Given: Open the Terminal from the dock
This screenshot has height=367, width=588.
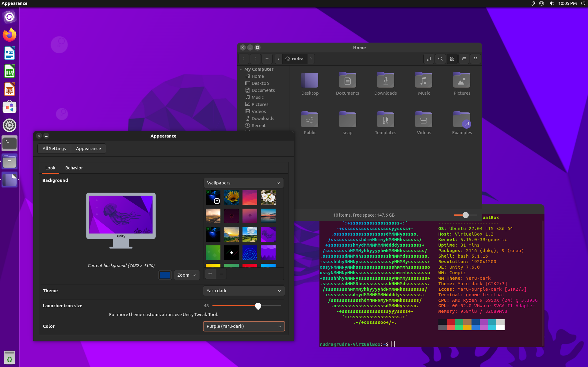Looking at the screenshot, I should click(10, 143).
